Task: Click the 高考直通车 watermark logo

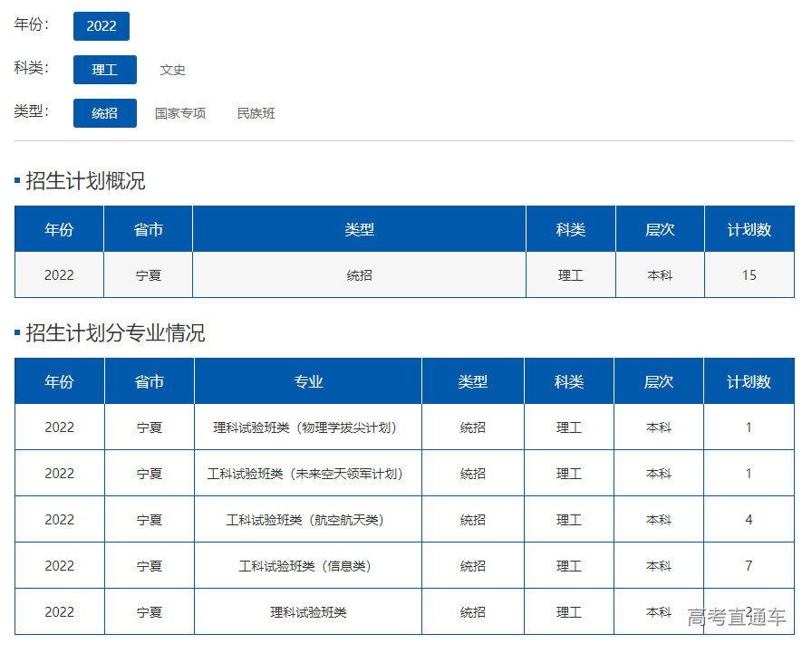Action: (736, 618)
